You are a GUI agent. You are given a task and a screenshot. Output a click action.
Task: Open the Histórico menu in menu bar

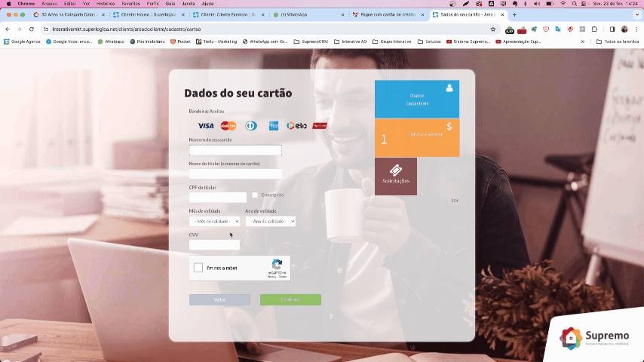point(106,4)
